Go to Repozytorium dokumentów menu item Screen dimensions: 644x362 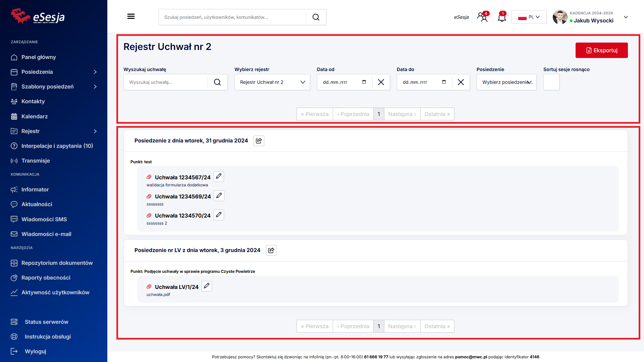(x=57, y=263)
